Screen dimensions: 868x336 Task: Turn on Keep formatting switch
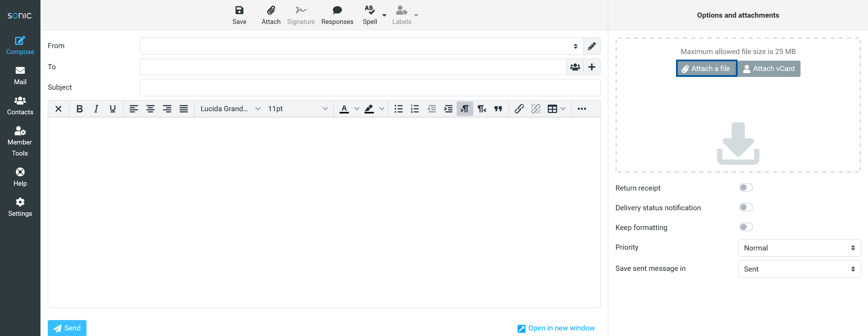pyautogui.click(x=746, y=227)
